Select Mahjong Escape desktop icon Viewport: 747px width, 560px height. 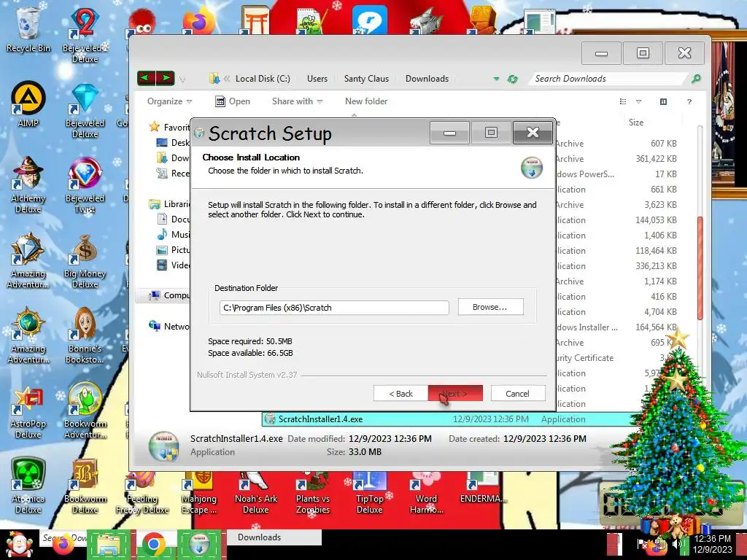[199, 494]
